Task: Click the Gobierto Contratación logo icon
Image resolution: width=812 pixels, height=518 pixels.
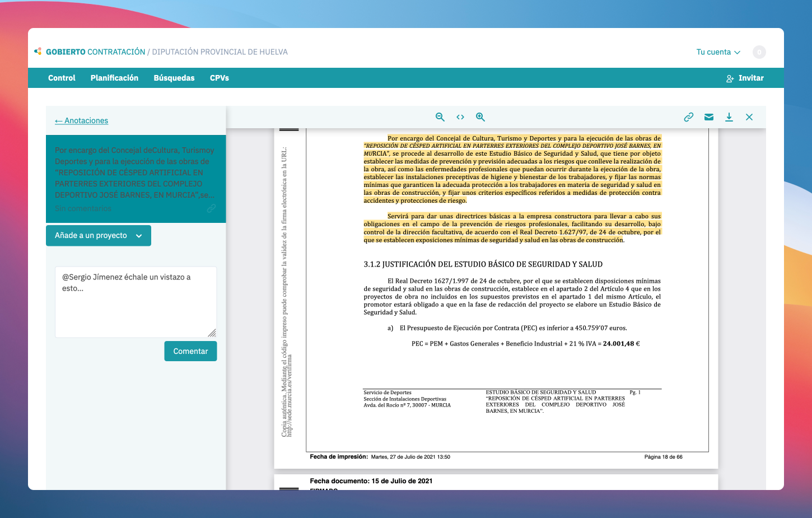Action: [38, 52]
